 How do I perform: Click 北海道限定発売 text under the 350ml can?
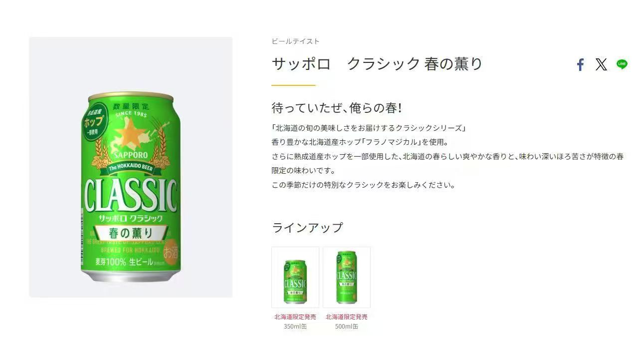[295, 317]
